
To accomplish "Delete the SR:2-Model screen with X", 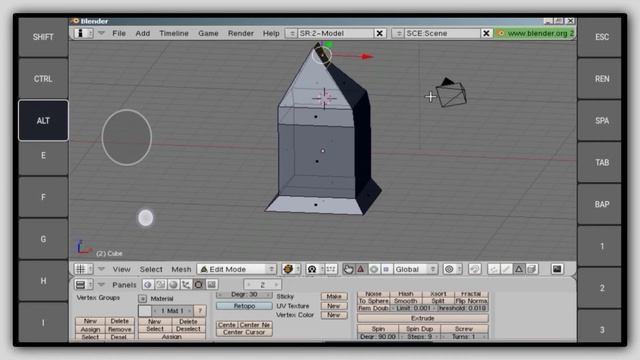I will pyautogui.click(x=380, y=33).
